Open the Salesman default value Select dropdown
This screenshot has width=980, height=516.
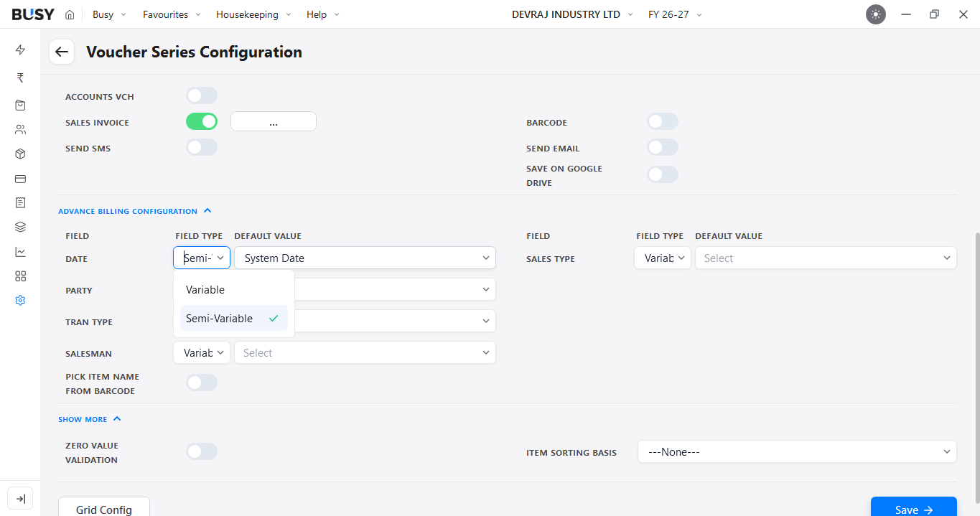[x=365, y=352]
